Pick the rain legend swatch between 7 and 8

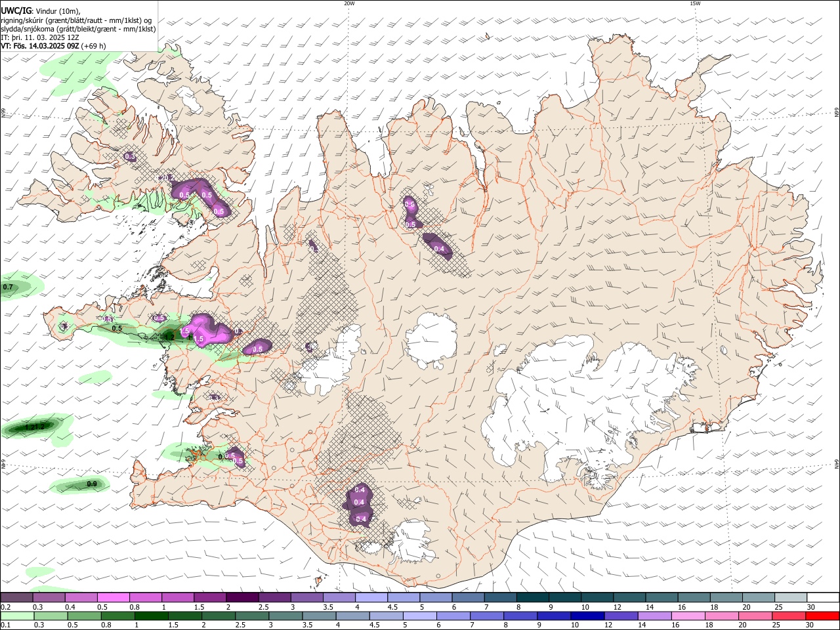pos(486,616)
